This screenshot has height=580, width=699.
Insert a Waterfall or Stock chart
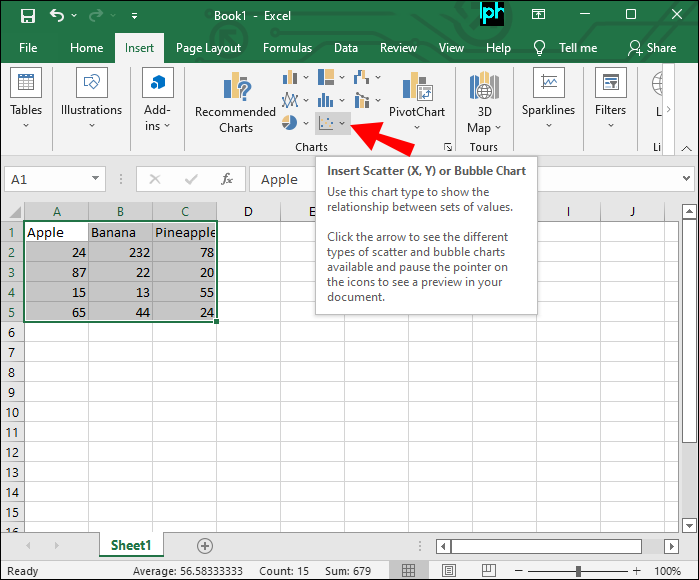pos(362,77)
